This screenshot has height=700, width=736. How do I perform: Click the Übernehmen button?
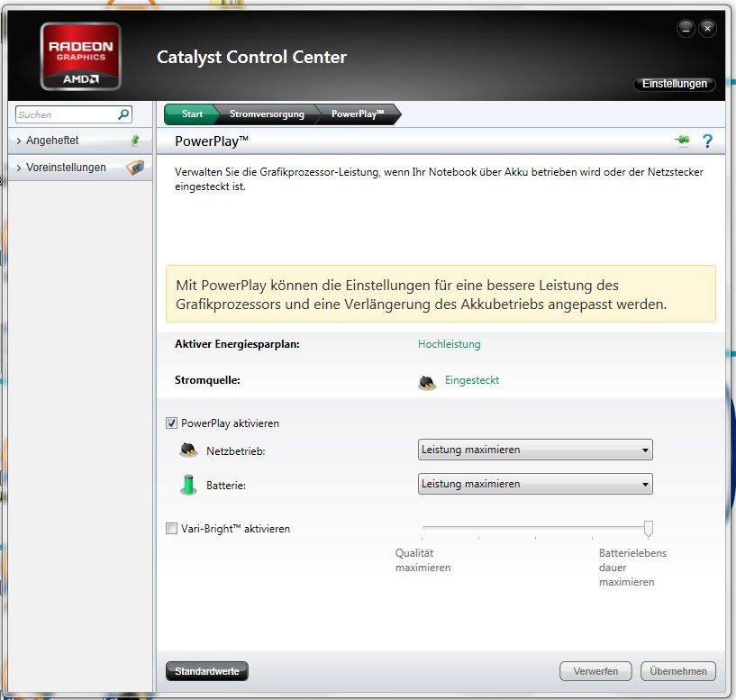tap(678, 671)
